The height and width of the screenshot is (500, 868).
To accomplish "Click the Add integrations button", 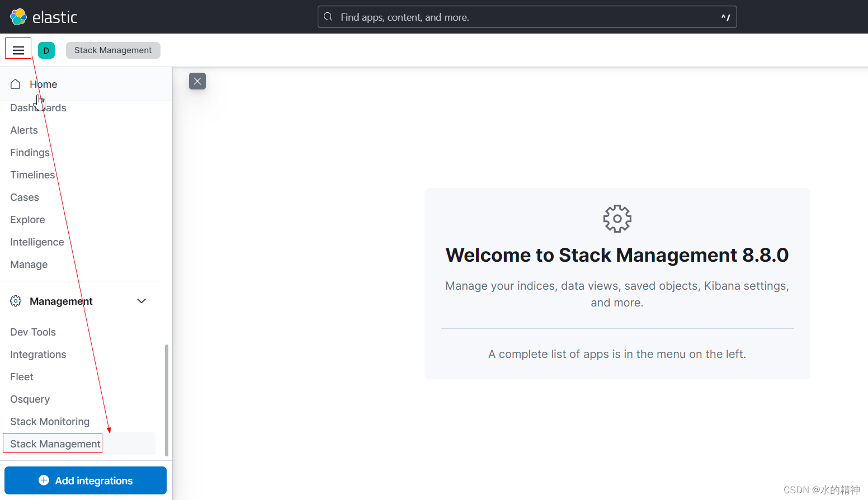I will pos(85,480).
